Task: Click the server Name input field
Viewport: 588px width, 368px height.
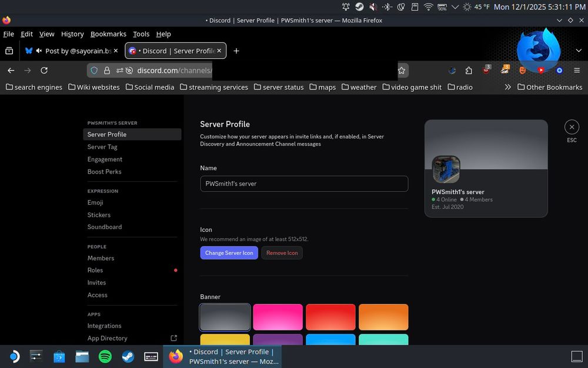Action: [x=303, y=184]
